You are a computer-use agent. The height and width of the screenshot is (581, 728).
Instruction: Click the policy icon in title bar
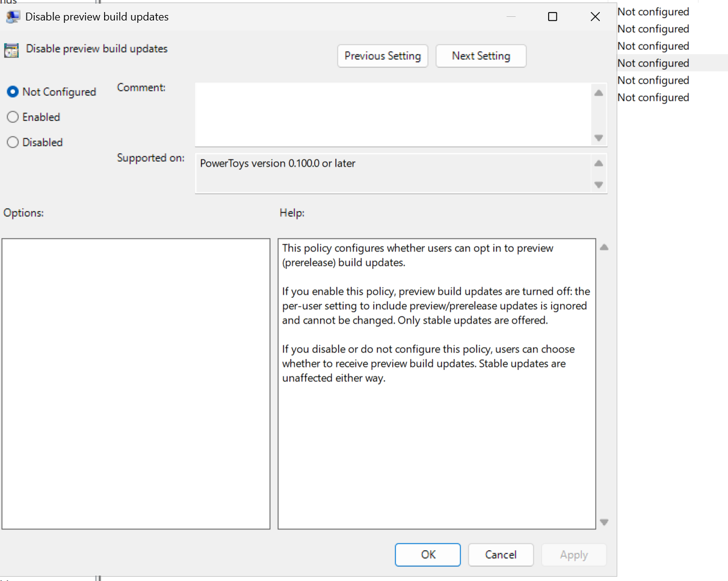pos(13,17)
